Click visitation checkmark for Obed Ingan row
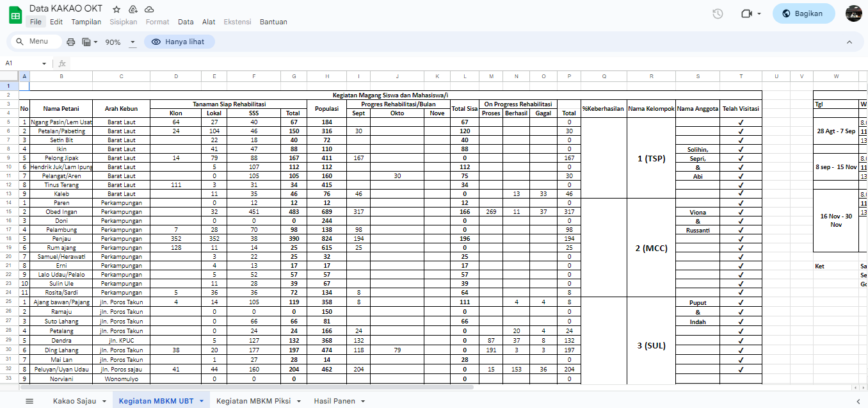868x408 pixels. tap(741, 211)
